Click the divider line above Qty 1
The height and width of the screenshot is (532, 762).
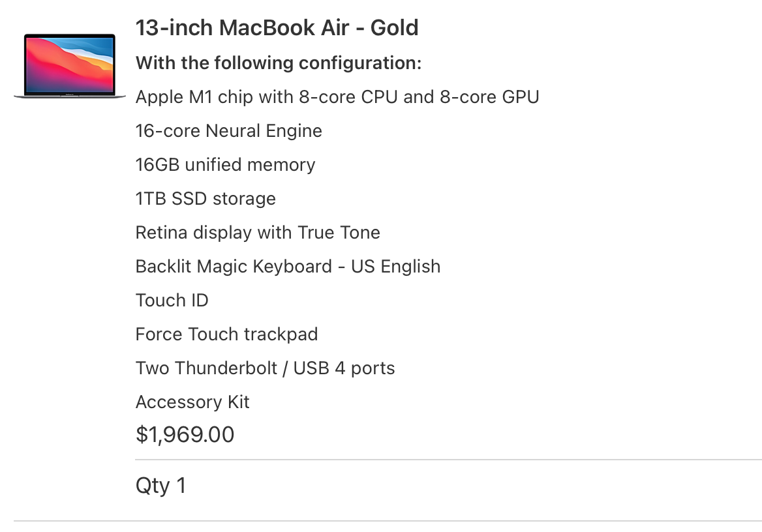point(449,459)
